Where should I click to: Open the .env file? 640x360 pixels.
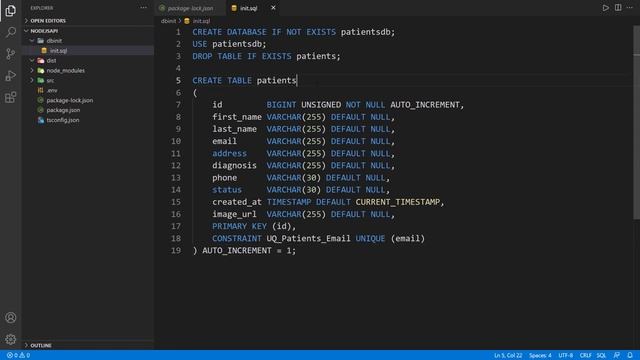point(52,90)
